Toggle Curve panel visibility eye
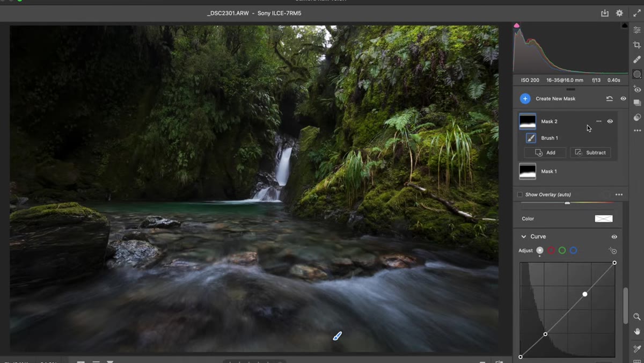The image size is (644, 363). coord(614,237)
